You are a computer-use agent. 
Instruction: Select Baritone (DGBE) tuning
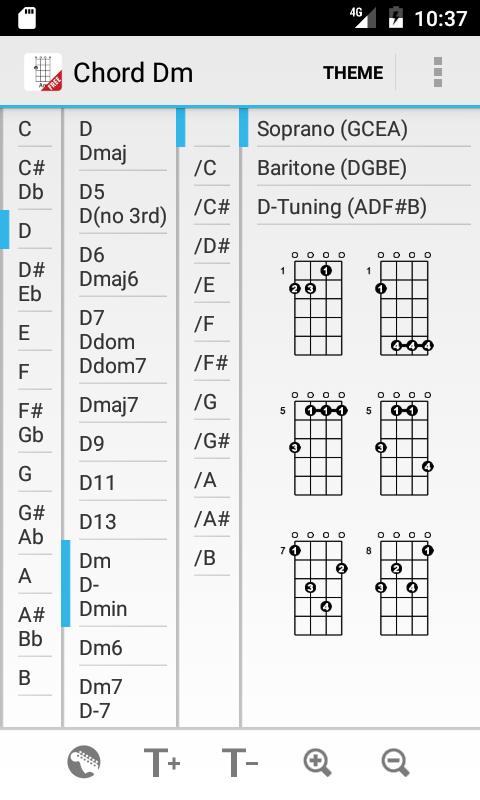pyautogui.click(x=363, y=167)
